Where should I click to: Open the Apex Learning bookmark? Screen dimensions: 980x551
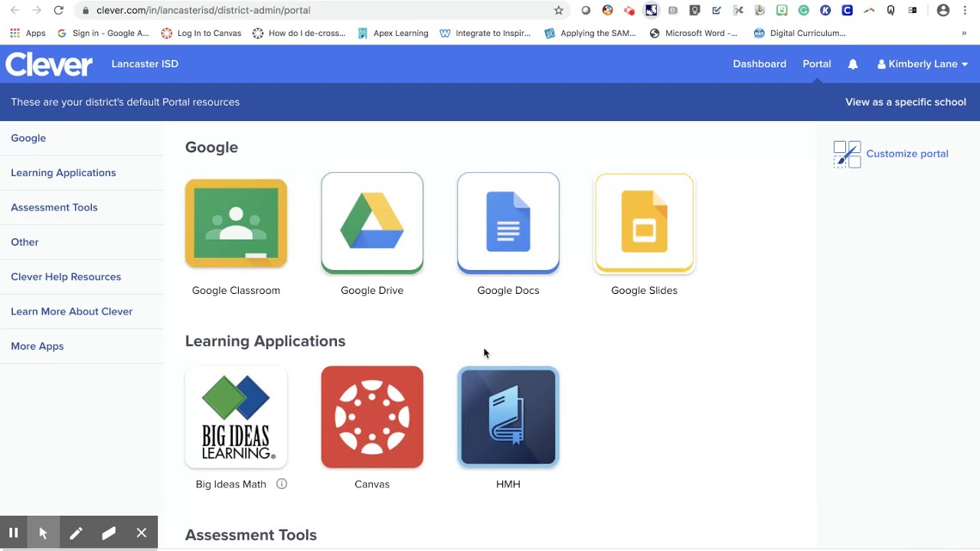point(393,33)
